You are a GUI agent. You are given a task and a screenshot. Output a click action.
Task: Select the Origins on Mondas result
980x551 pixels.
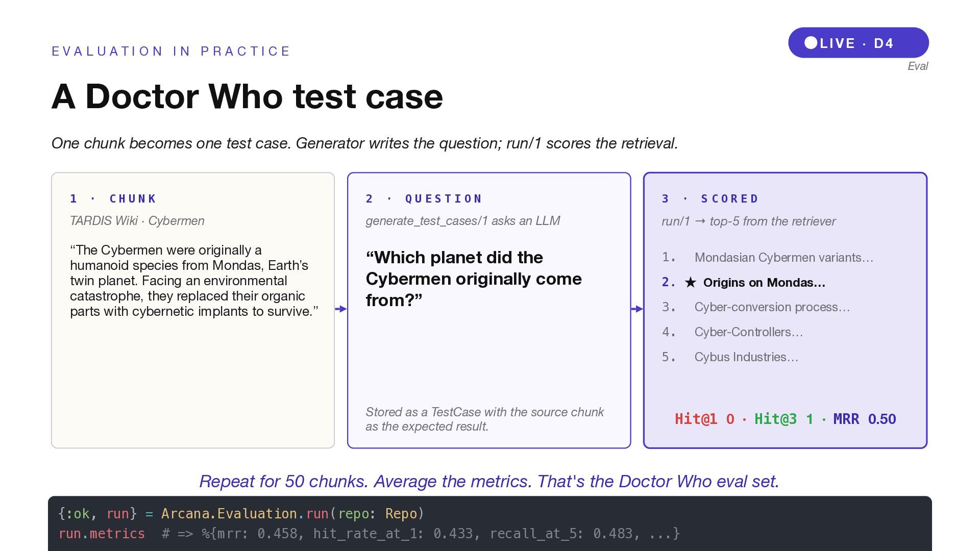[x=764, y=282]
